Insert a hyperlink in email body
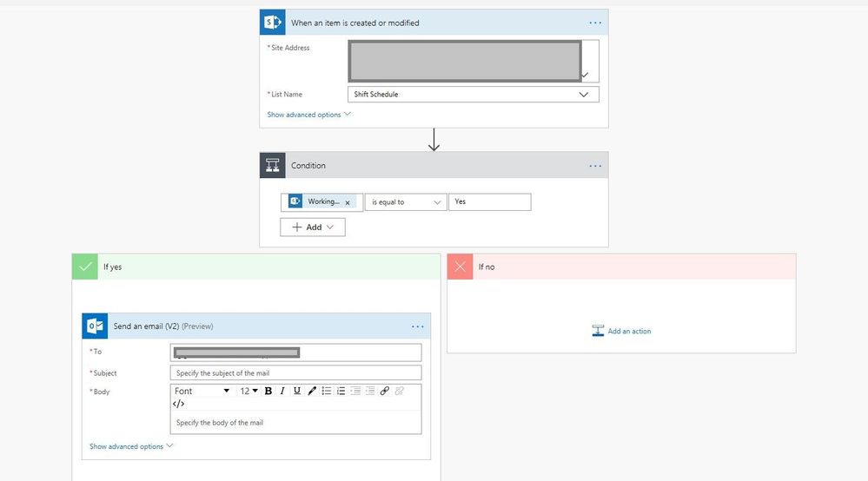This screenshot has height=481, width=868. [x=384, y=391]
